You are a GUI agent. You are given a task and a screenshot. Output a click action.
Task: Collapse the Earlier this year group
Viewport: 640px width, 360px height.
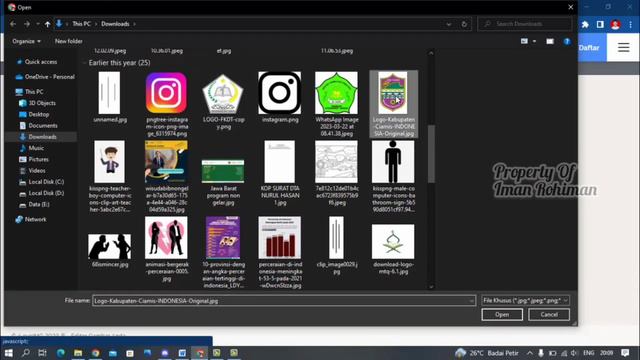tap(84, 63)
